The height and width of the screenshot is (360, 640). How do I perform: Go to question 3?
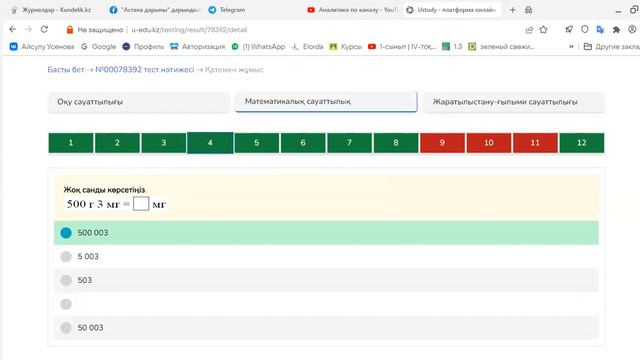click(x=164, y=143)
